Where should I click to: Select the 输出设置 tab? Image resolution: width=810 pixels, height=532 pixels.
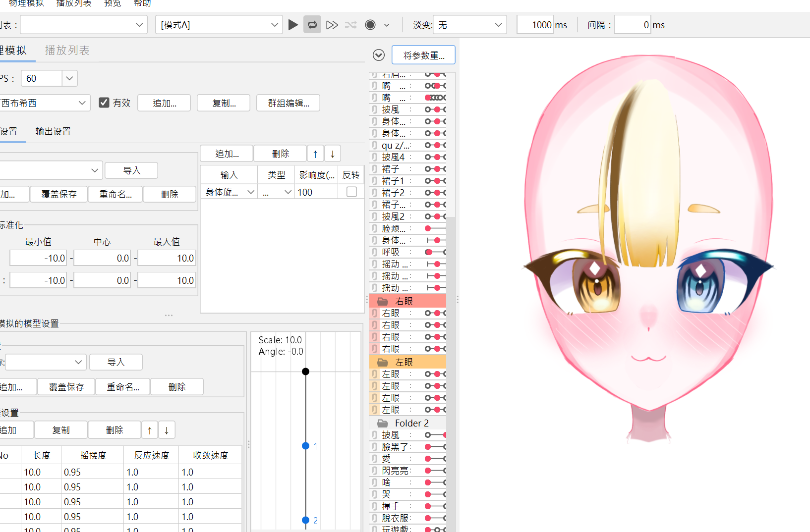(53, 131)
